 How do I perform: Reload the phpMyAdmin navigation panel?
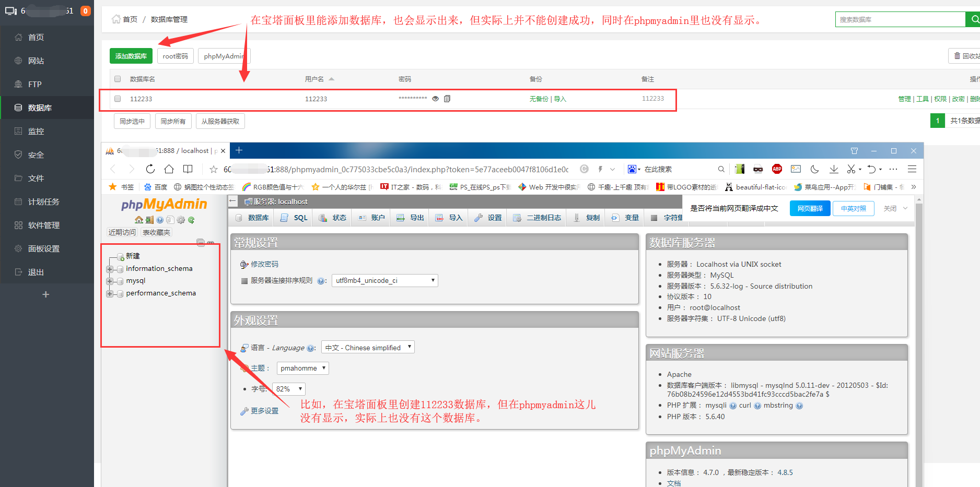[191, 220]
